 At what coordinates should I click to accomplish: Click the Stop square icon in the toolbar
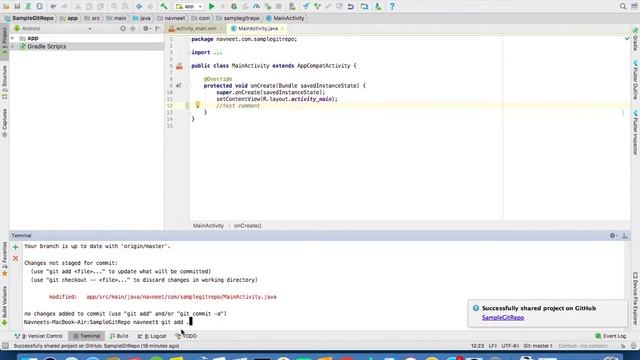click(x=279, y=7)
